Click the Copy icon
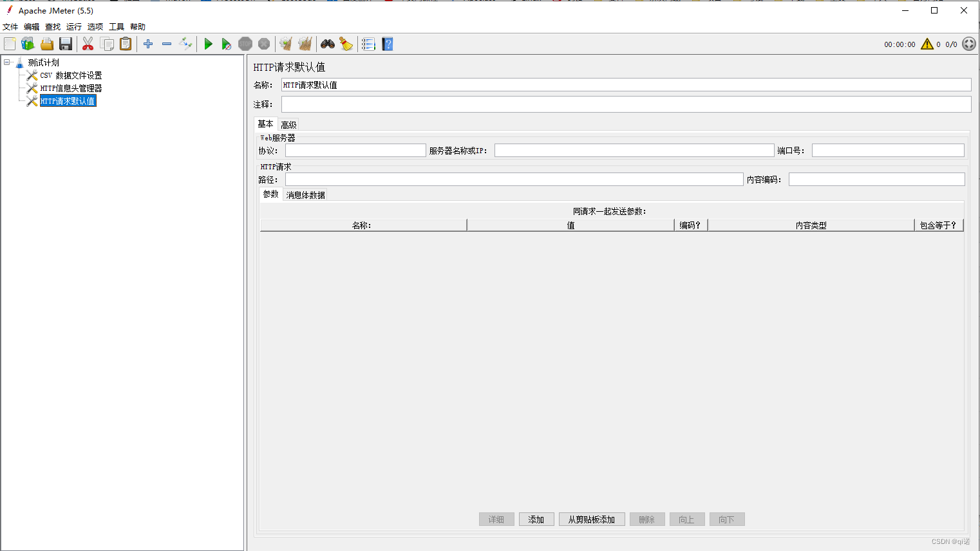Image resolution: width=980 pixels, height=551 pixels. click(107, 44)
